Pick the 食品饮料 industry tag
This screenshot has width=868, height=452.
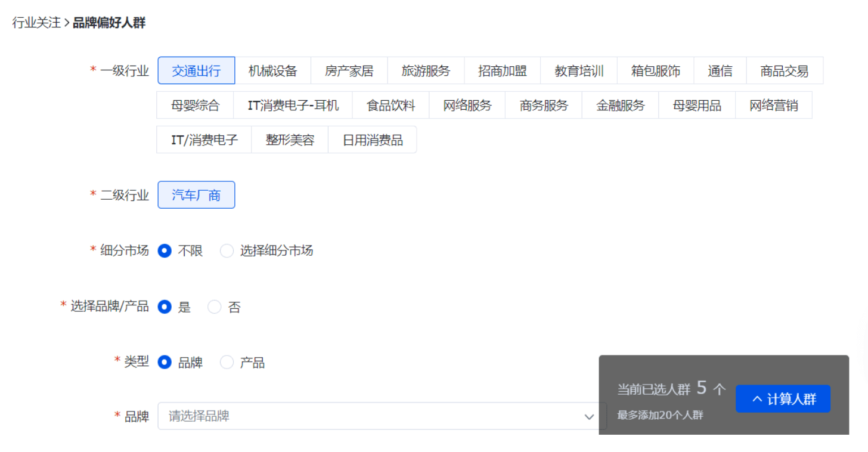[x=390, y=106]
